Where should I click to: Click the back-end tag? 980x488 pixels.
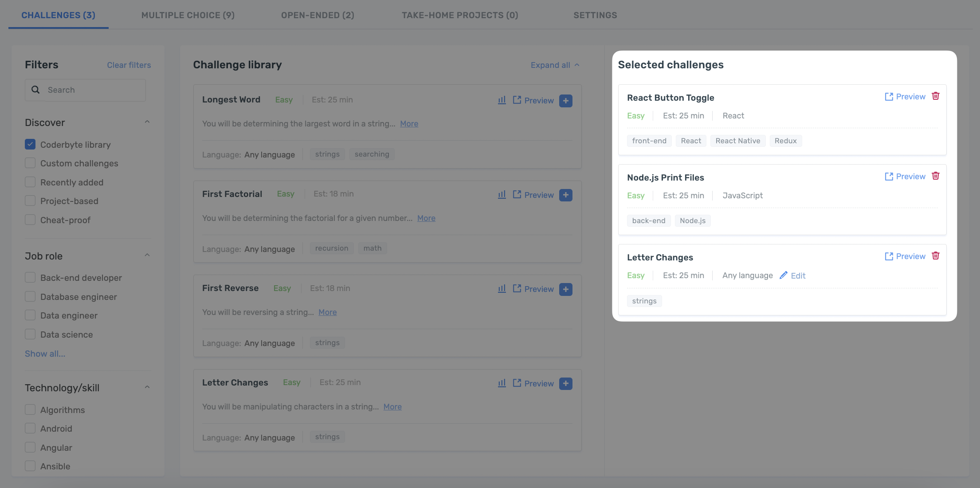click(x=649, y=221)
